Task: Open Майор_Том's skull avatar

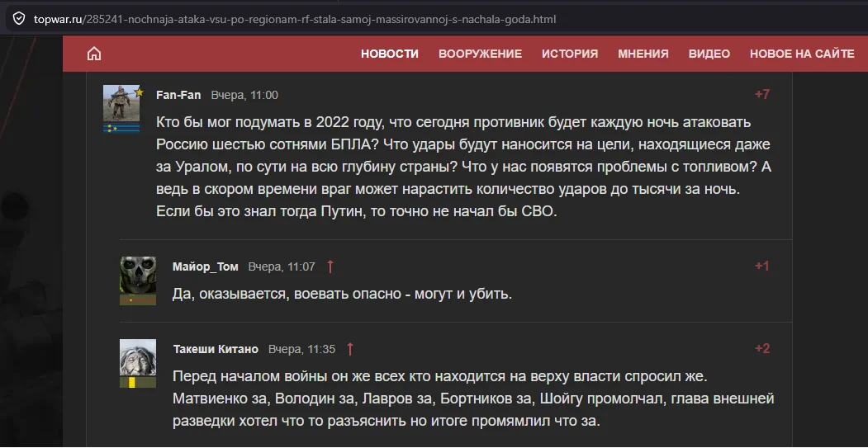Action: (x=138, y=275)
